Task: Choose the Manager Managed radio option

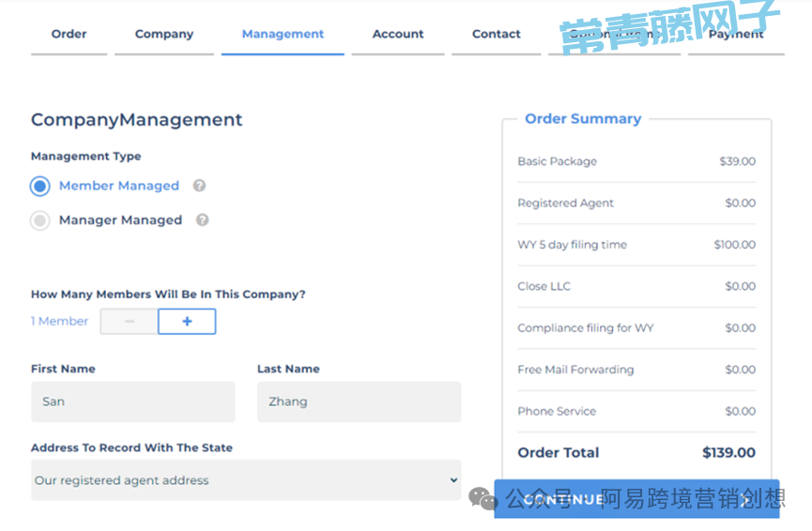Action: click(x=39, y=220)
